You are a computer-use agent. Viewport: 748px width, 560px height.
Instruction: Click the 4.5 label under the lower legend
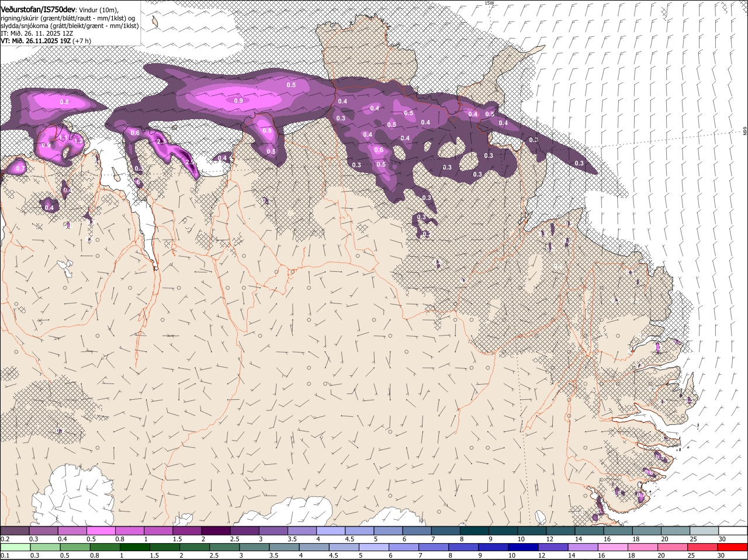(x=333, y=555)
